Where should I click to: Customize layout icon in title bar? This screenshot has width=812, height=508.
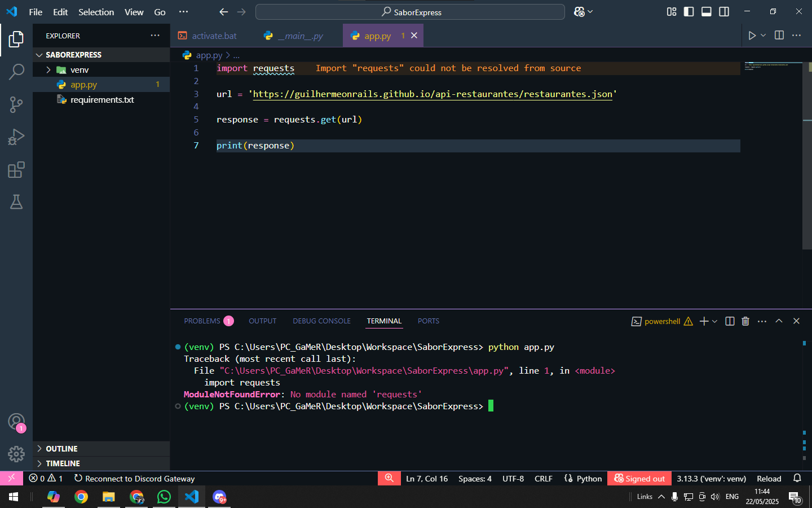click(672, 12)
